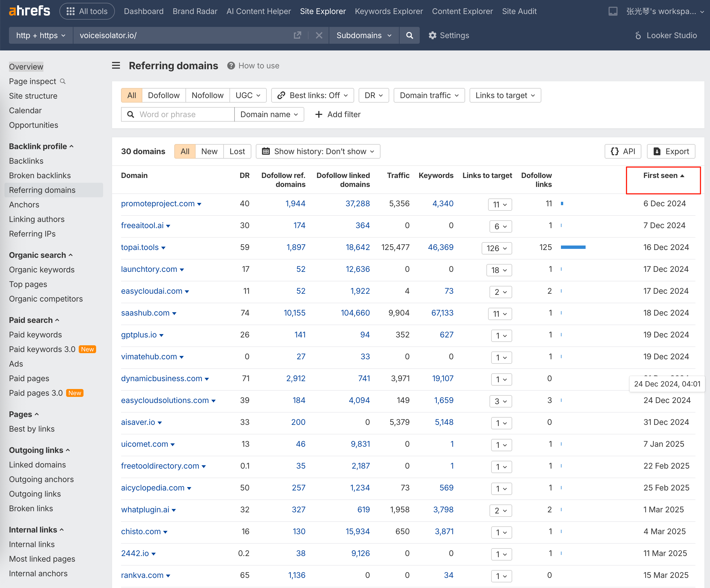Viewport: 710px width, 588px height.
Task: Open the http + https protocol dropdown
Action: [x=41, y=35]
